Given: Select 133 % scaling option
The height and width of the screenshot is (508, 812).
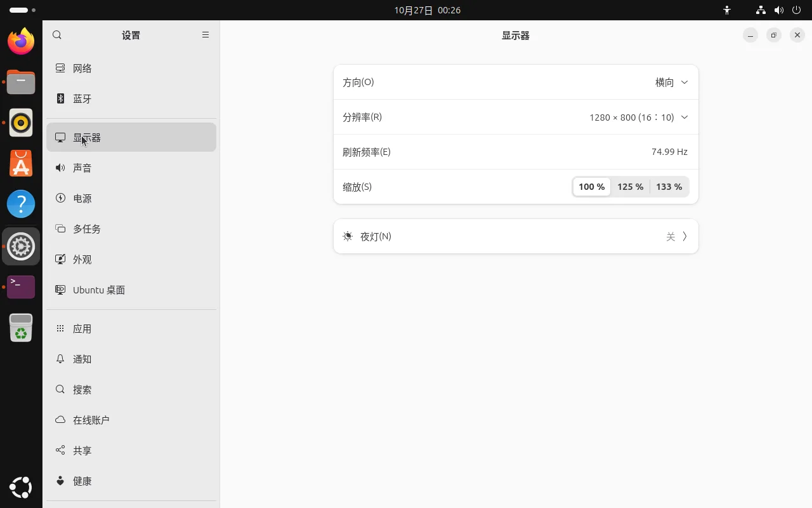Looking at the screenshot, I should pyautogui.click(x=669, y=187).
